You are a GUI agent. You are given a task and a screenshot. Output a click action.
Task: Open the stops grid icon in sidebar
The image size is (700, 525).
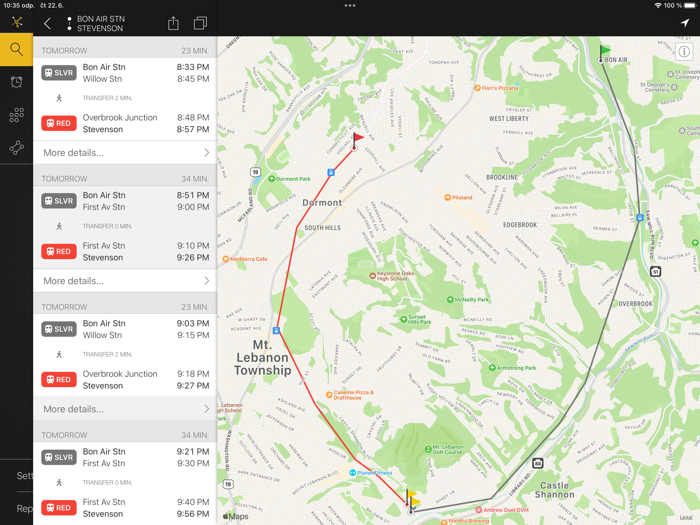[x=17, y=115]
